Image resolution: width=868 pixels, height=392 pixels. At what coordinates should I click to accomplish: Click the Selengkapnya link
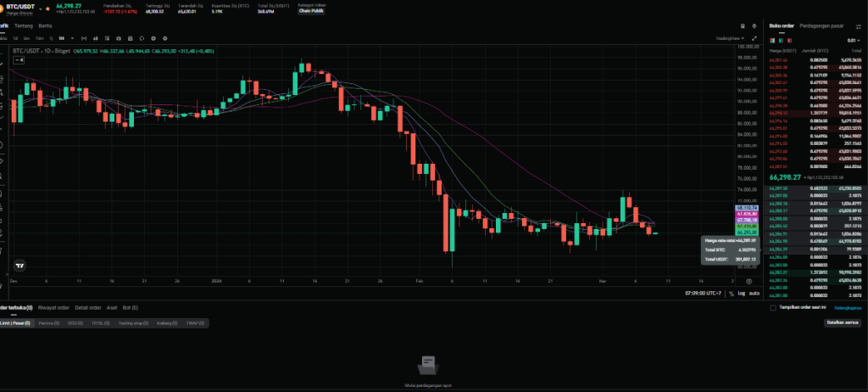point(848,308)
